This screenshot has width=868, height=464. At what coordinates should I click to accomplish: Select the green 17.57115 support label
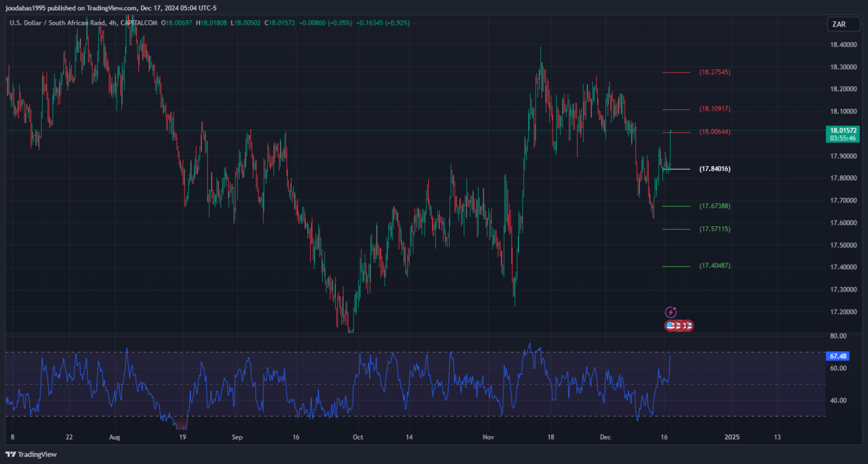point(715,229)
